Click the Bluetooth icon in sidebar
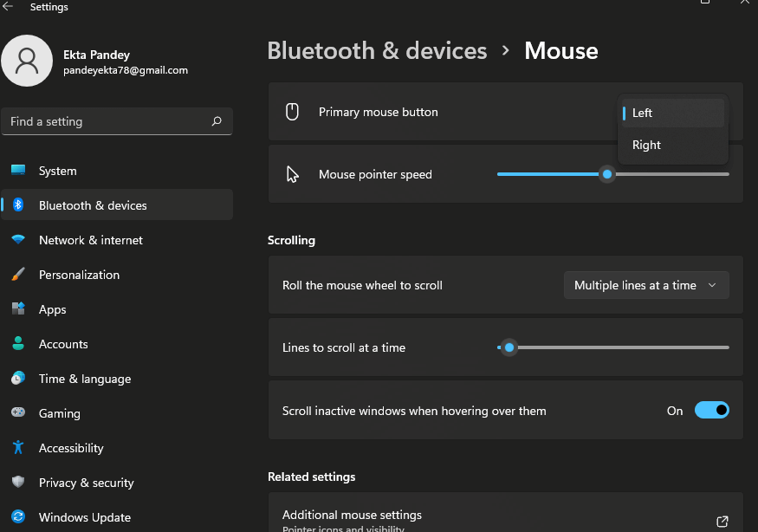Image resolution: width=758 pixels, height=532 pixels. pos(18,205)
